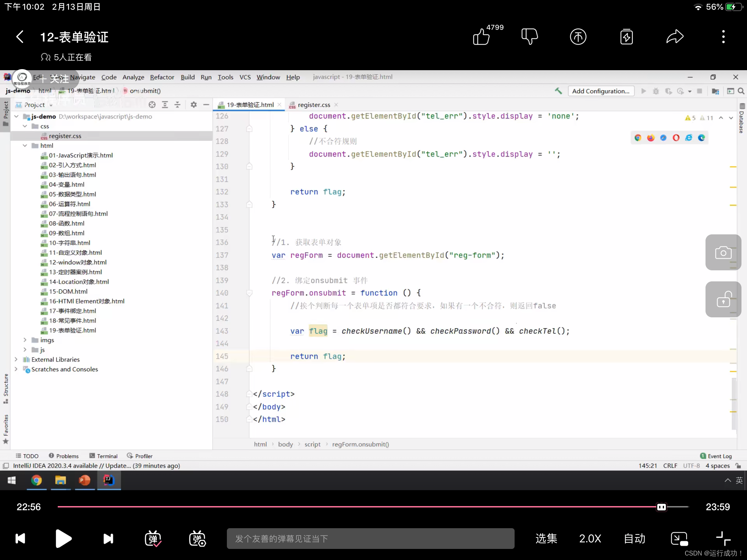Toggle danmaku comments on or off
Viewport: 747px width, 560px height.
tap(153, 539)
